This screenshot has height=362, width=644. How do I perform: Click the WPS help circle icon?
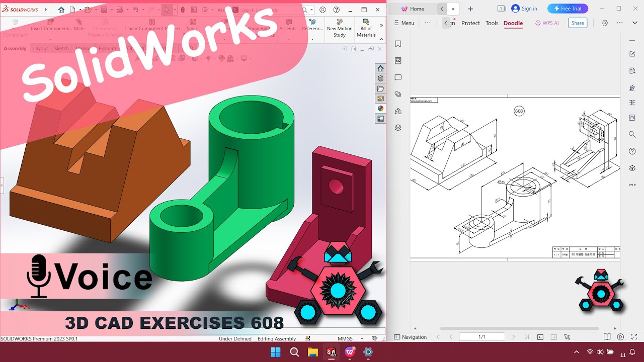coord(632,151)
